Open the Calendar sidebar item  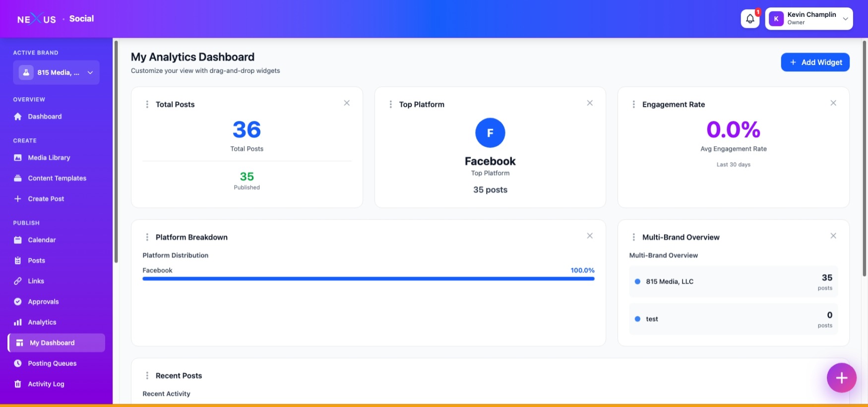(42, 240)
